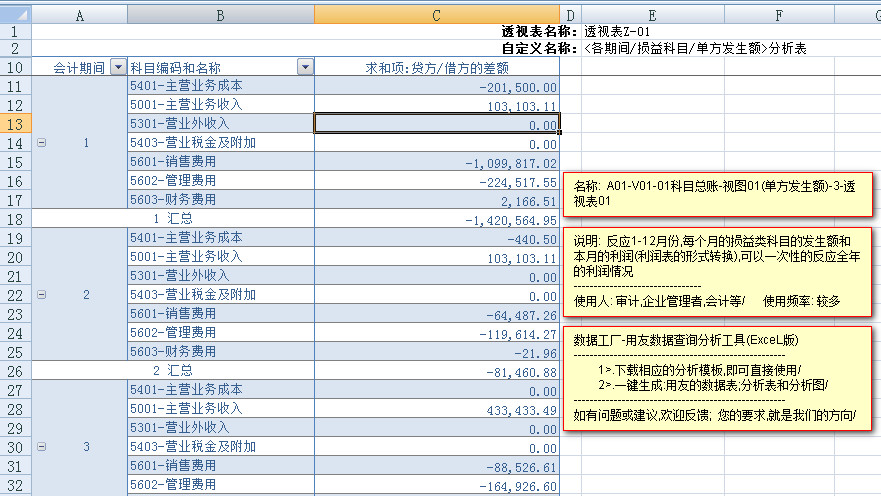Click the select-all corner box
Screen dimensions: 881x496
tap(15, 15)
